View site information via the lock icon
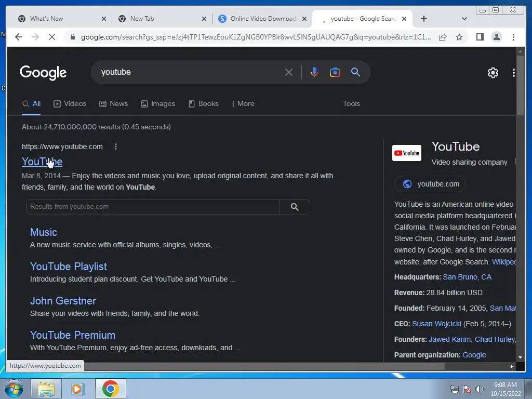This screenshot has height=399, width=532. (x=72, y=37)
